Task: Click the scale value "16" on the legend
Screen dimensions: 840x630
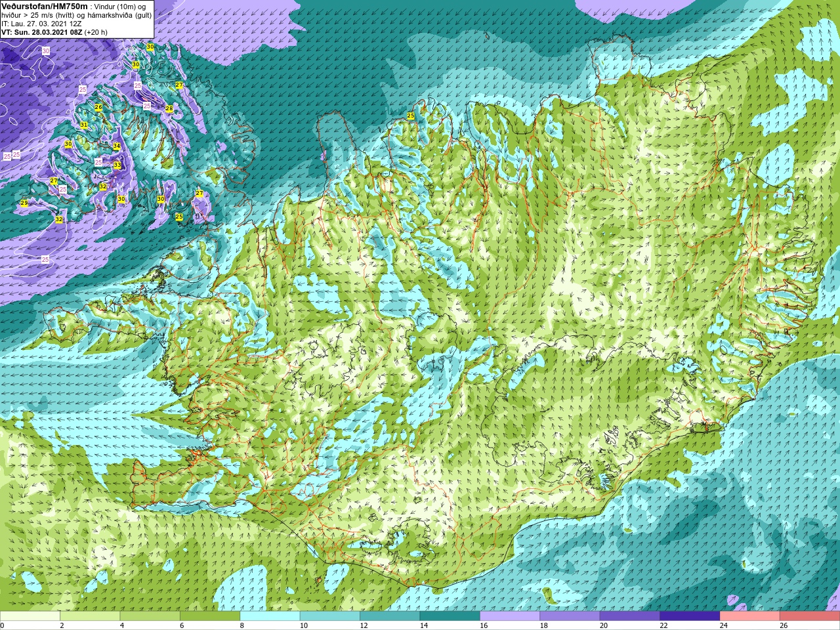Action: point(484,626)
